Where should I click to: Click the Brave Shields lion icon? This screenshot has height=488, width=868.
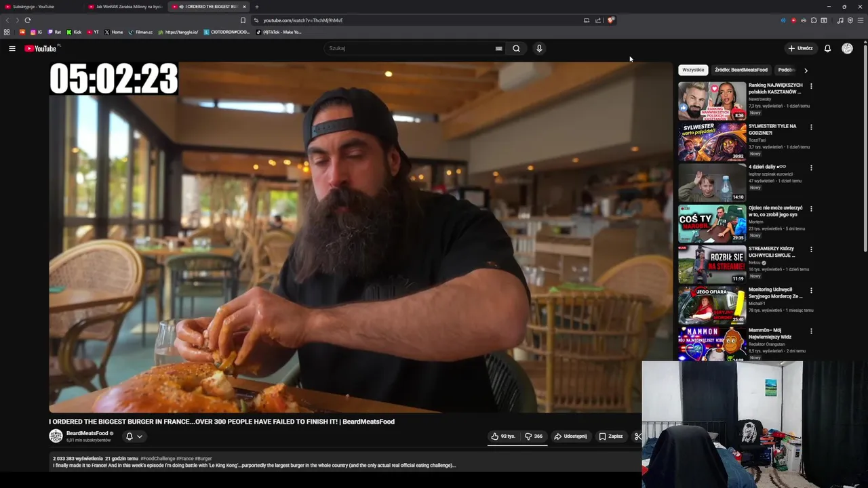pos(610,20)
